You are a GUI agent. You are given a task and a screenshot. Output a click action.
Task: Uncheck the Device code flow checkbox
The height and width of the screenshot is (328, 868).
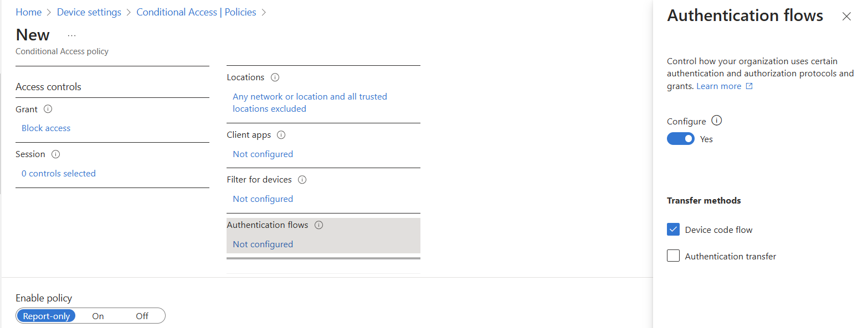click(x=673, y=229)
